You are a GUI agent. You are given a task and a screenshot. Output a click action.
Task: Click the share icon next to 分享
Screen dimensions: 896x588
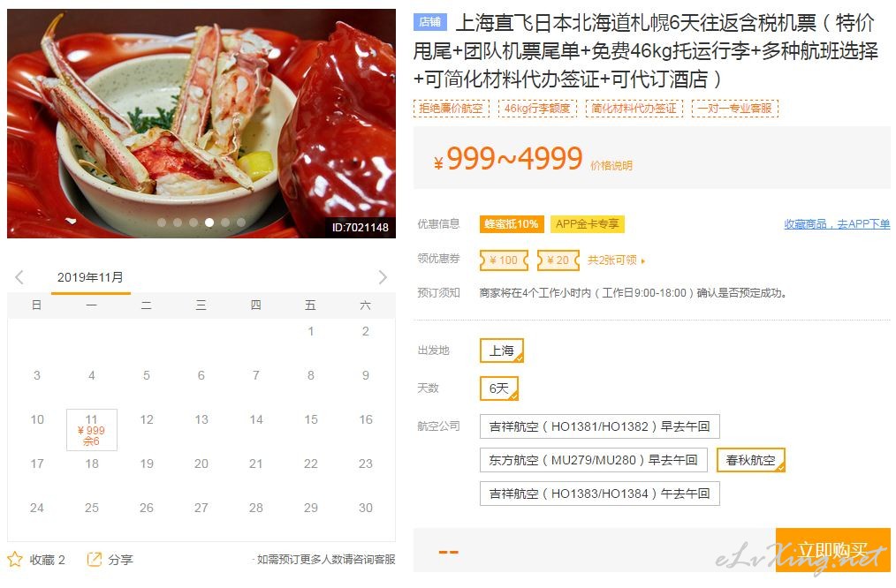pyautogui.click(x=95, y=559)
